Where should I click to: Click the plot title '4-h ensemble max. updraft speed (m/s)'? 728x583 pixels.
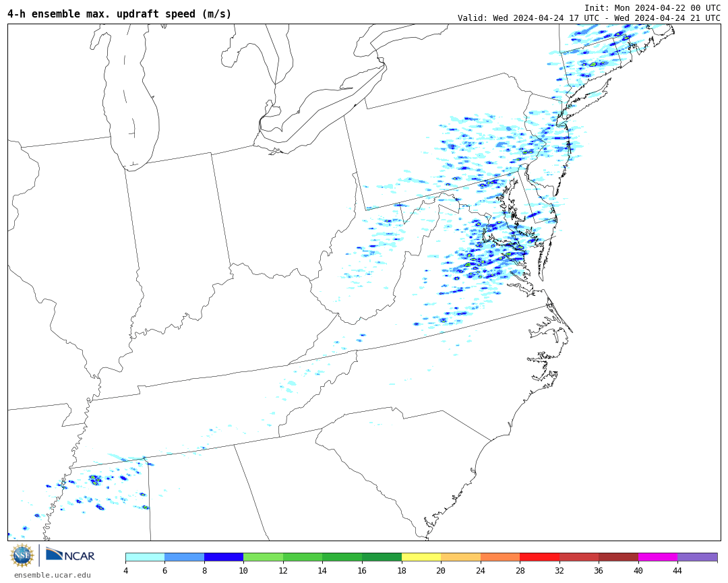pyautogui.click(x=119, y=14)
